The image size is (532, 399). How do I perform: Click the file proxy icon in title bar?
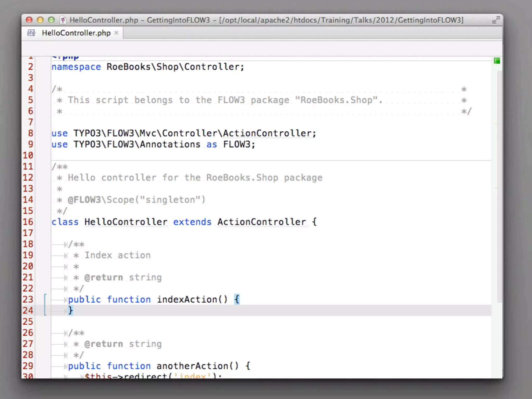coord(63,20)
